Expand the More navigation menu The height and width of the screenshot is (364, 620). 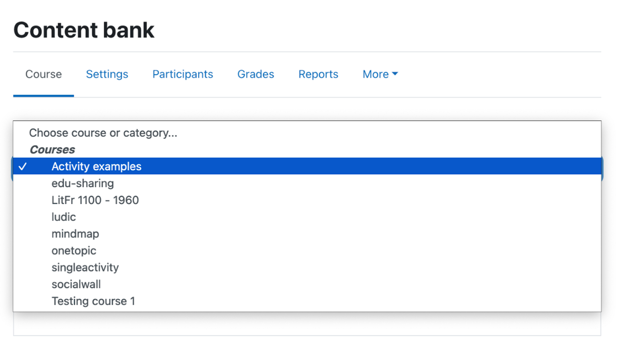(x=380, y=74)
